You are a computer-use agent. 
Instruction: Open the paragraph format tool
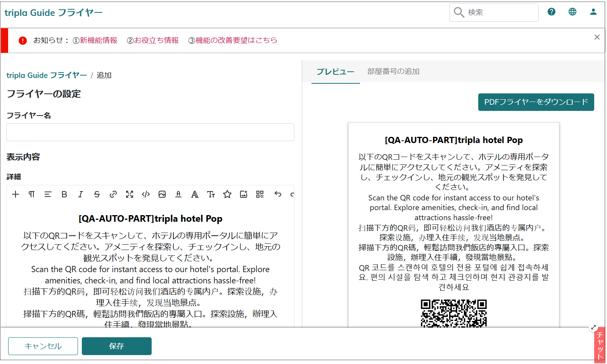32,194
